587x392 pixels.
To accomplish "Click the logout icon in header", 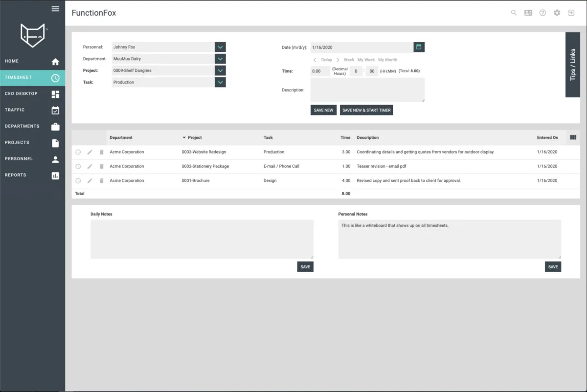I will 571,13.
